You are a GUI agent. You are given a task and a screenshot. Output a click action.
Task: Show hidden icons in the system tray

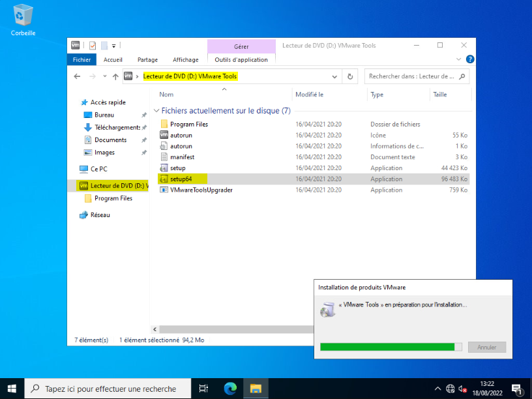pos(437,389)
